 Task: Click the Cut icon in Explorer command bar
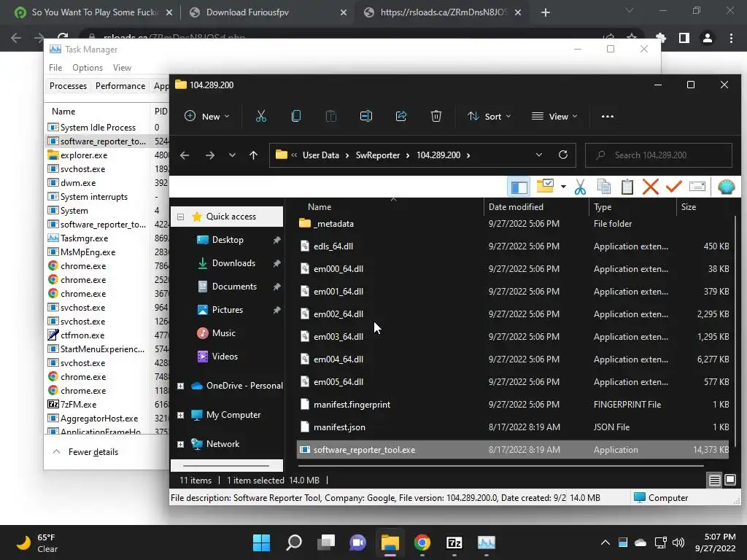[260, 116]
